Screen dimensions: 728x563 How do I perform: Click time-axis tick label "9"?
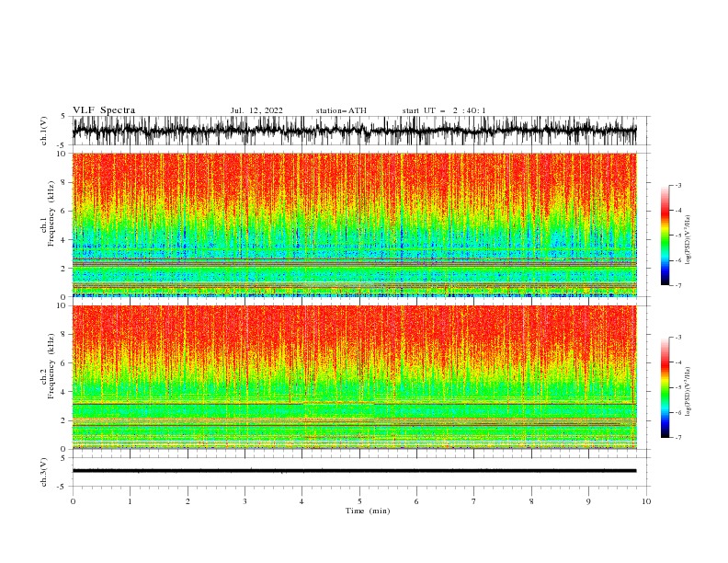(588, 501)
